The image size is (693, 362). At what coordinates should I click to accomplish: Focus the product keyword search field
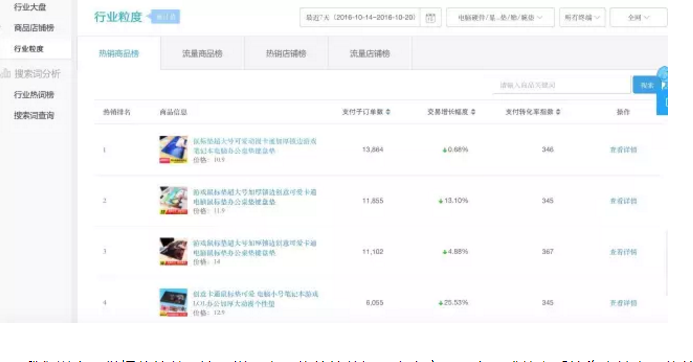(561, 85)
